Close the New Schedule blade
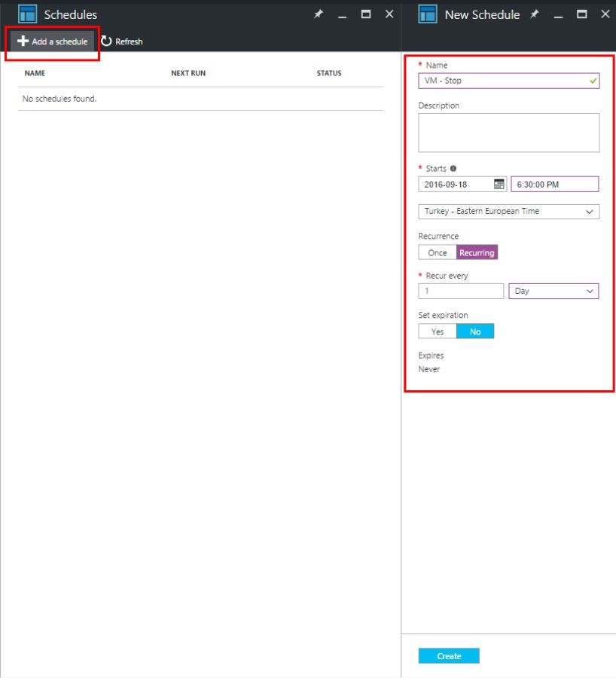Image resolution: width=616 pixels, height=678 pixels. point(605,14)
